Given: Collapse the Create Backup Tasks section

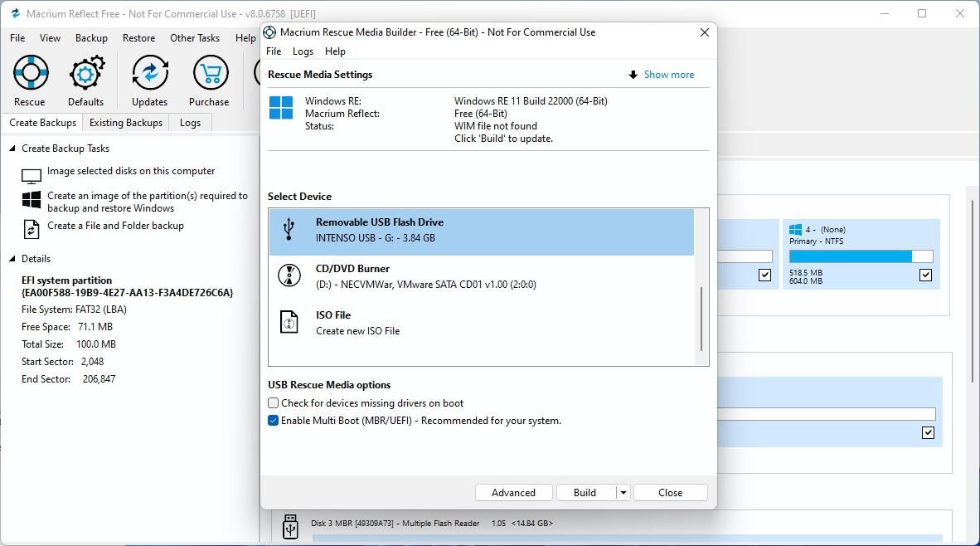Looking at the screenshot, I should tap(12, 149).
